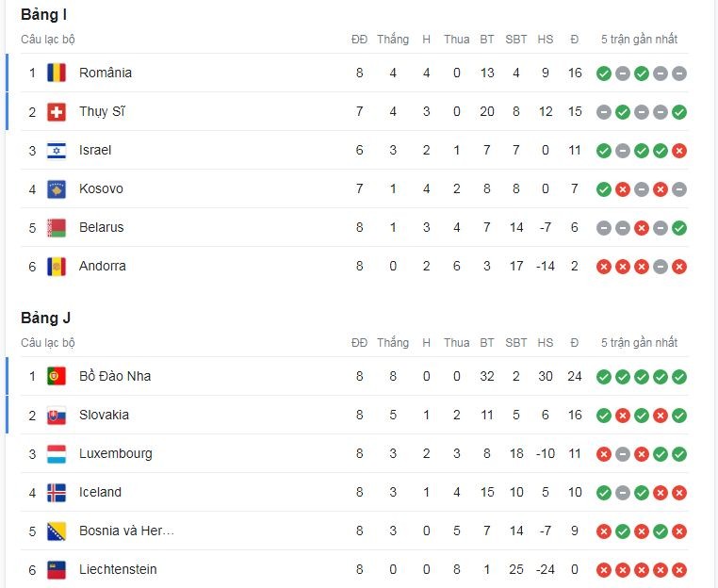Open the Slovakia team link

point(104,415)
